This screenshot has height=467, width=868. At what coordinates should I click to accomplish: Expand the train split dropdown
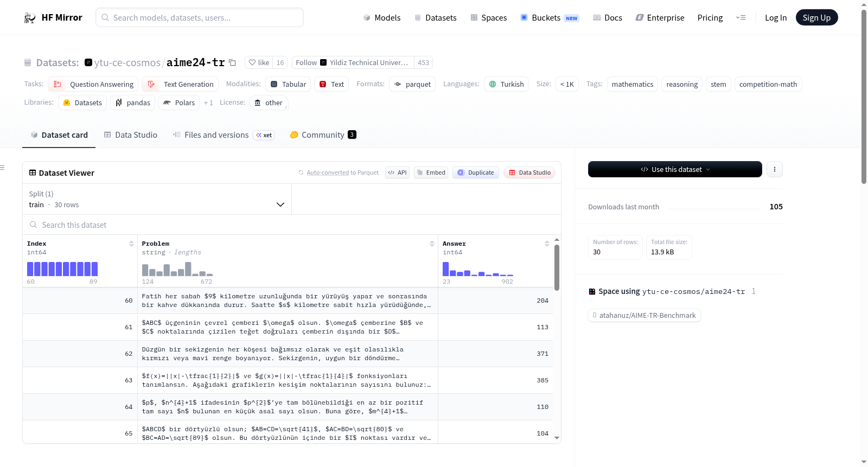click(157, 199)
